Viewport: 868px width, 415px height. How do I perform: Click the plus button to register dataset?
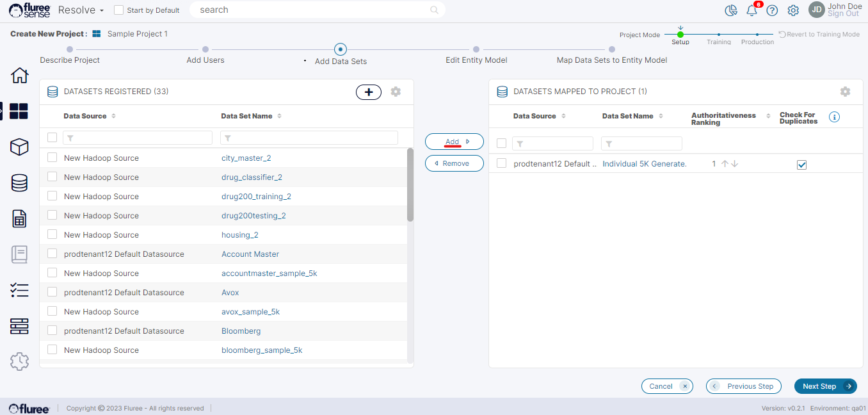pyautogui.click(x=369, y=92)
